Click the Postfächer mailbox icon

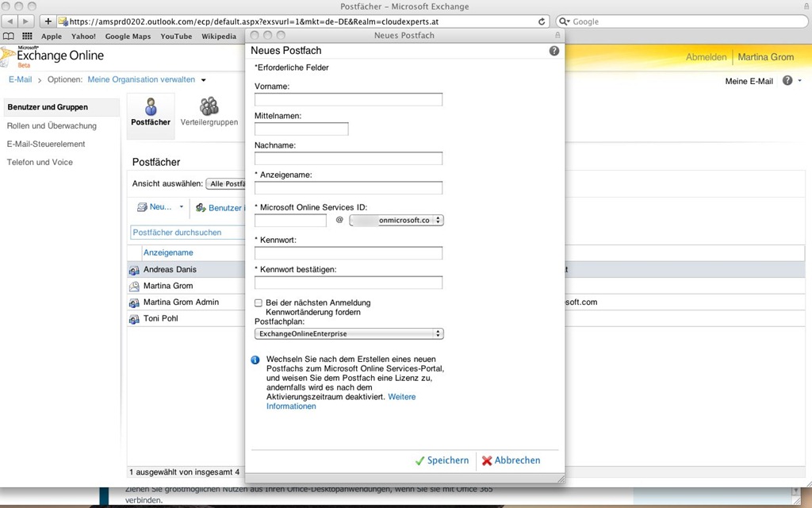(x=151, y=107)
